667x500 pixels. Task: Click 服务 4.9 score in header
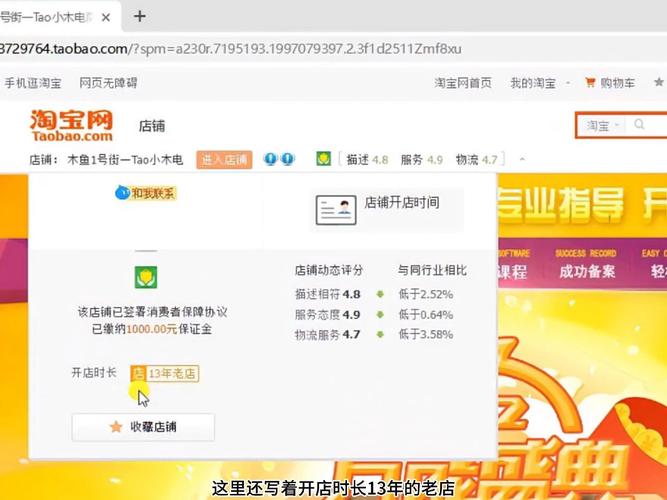click(422, 160)
